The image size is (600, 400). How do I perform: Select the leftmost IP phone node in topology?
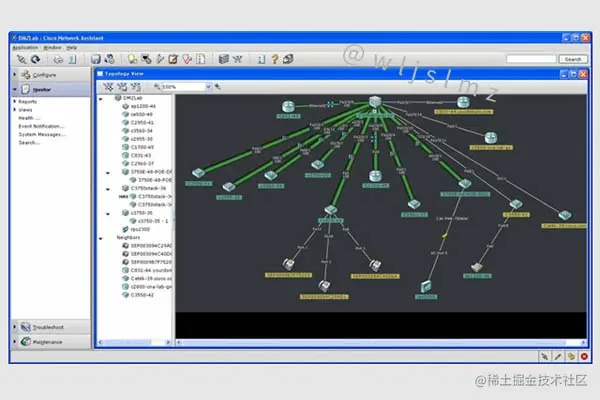click(x=288, y=264)
